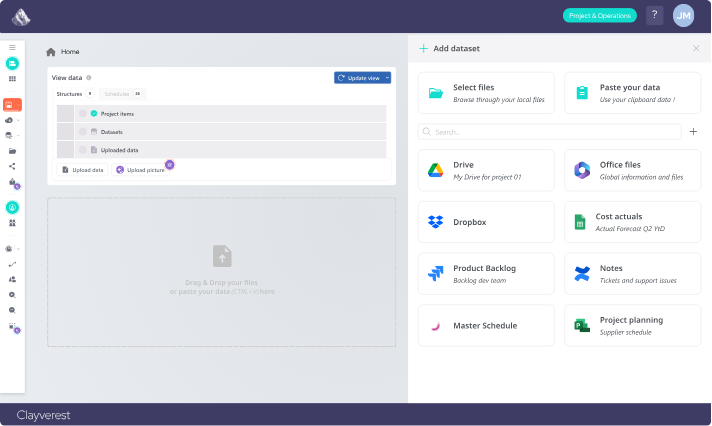712x426 pixels.
Task: Click the share icon in left sidebar
Action: 12,166
